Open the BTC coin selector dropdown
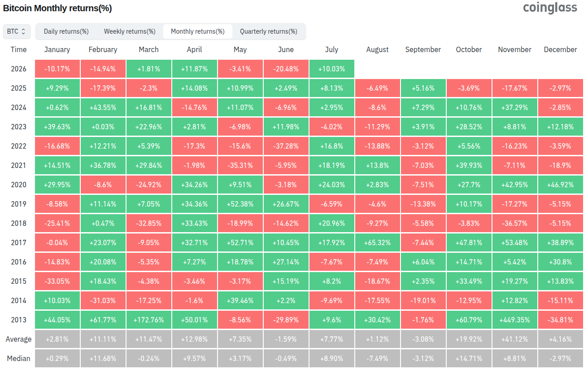 point(17,31)
